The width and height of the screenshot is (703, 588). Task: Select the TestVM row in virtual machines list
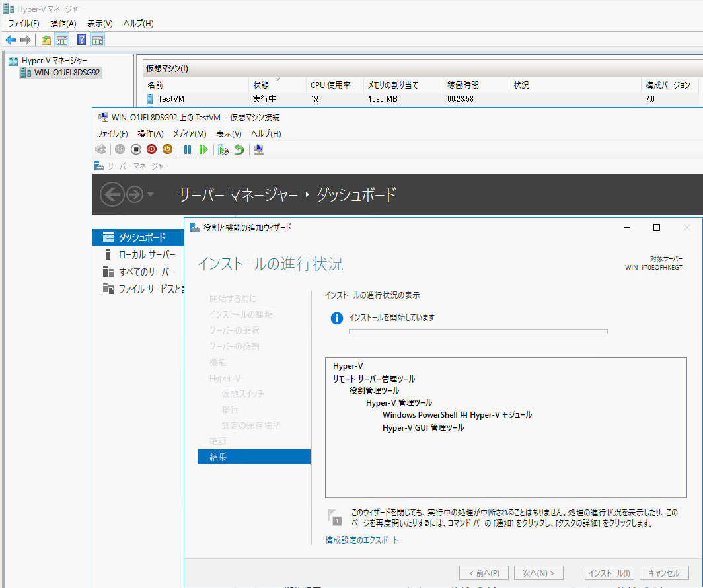tap(422, 99)
